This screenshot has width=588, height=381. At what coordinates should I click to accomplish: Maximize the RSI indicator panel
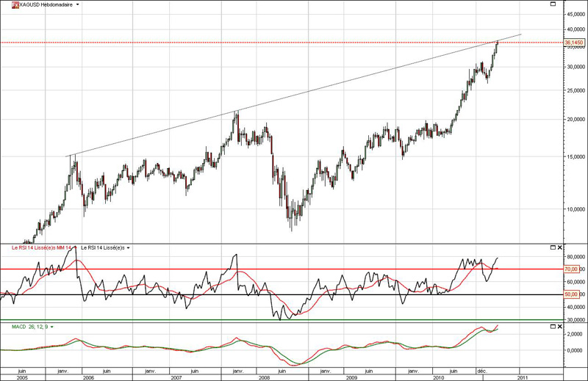click(x=553, y=248)
